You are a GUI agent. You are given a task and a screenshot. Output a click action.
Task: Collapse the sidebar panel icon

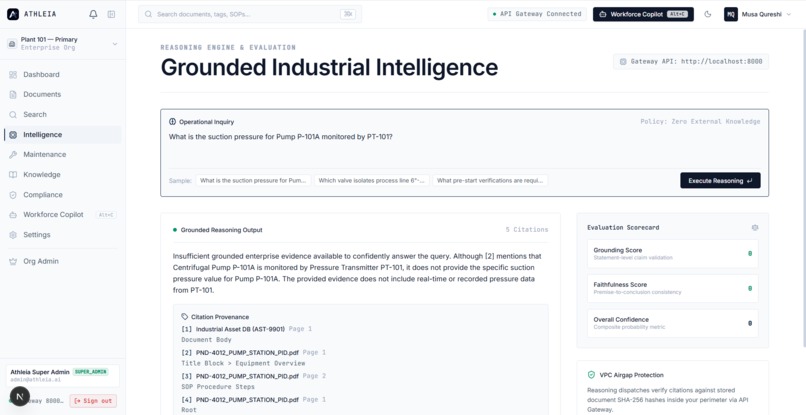tap(111, 14)
